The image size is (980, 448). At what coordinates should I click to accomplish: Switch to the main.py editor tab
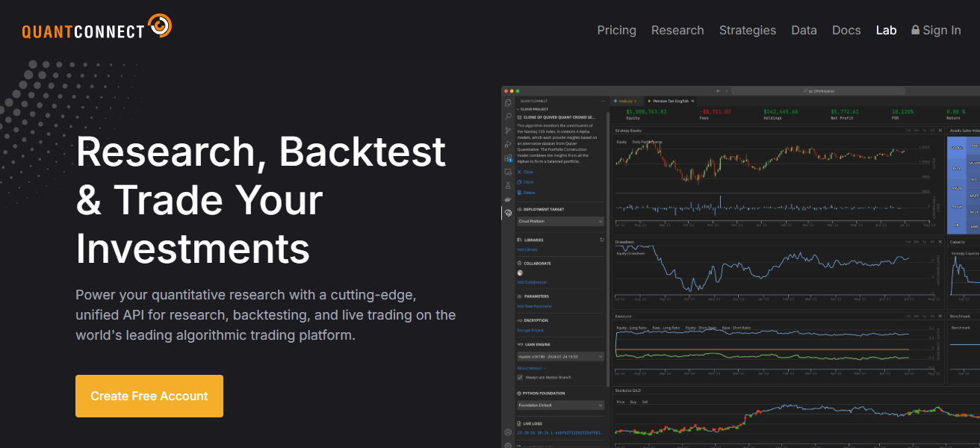626,101
